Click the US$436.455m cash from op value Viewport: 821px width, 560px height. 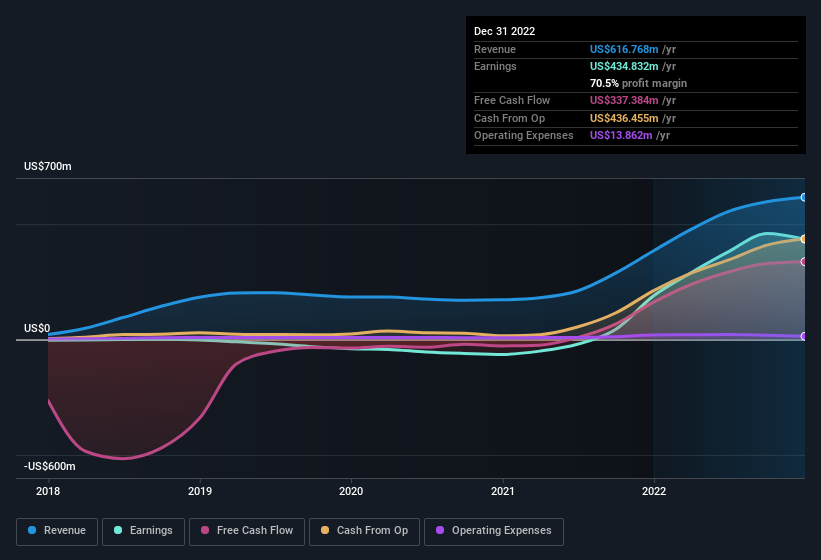tap(624, 118)
